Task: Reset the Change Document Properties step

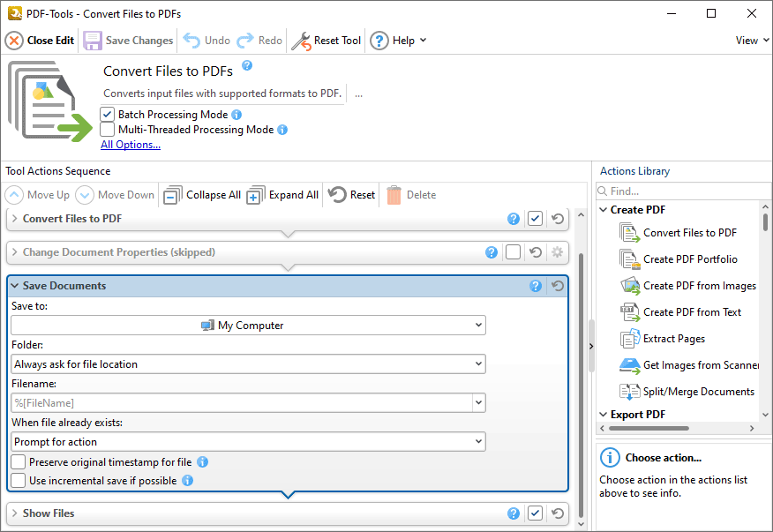Action: pyautogui.click(x=536, y=252)
